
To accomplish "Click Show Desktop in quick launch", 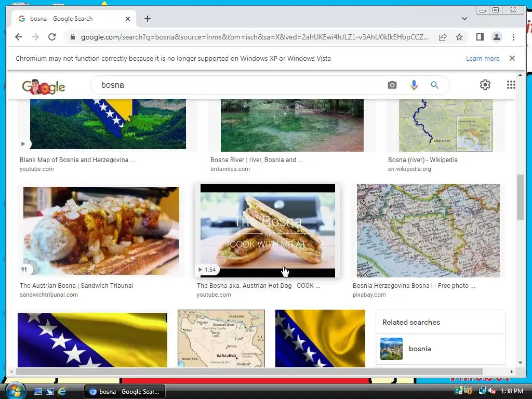I will 37,392.
